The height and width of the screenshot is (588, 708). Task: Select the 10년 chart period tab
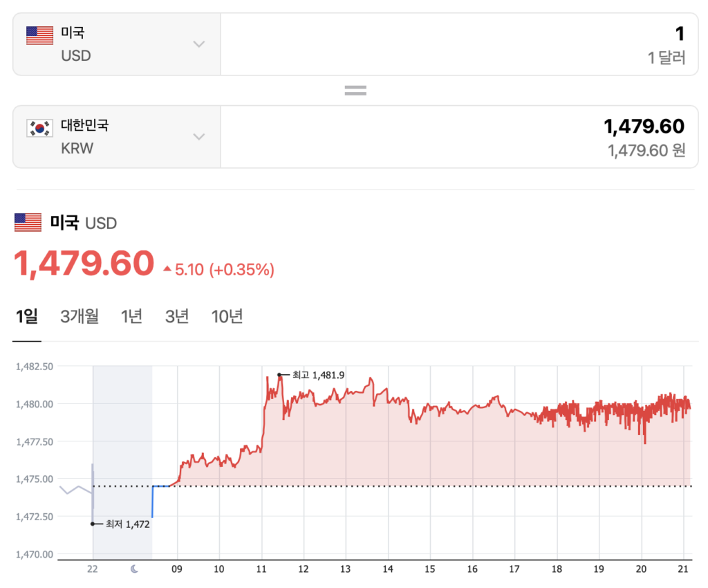pyautogui.click(x=227, y=316)
